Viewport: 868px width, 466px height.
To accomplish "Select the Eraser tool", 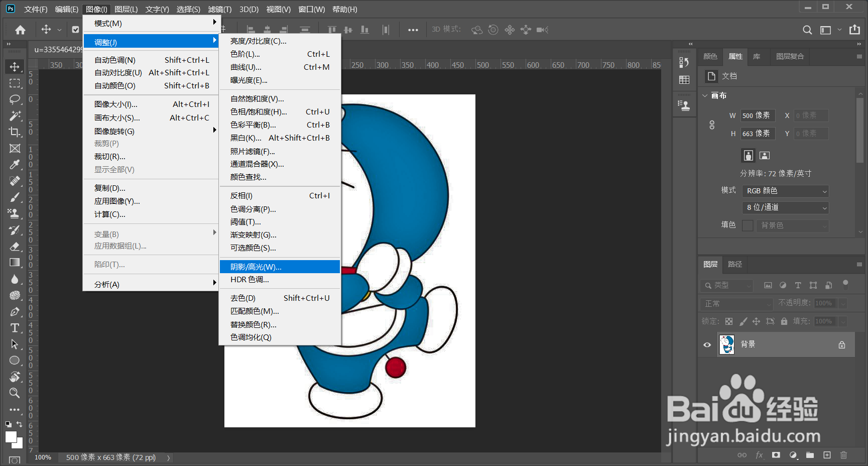I will [15, 246].
